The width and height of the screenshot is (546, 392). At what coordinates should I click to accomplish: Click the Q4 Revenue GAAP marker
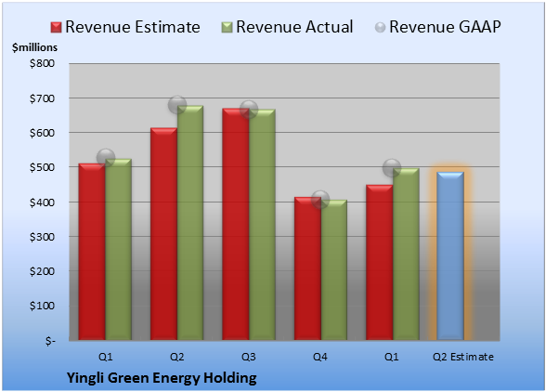point(320,200)
